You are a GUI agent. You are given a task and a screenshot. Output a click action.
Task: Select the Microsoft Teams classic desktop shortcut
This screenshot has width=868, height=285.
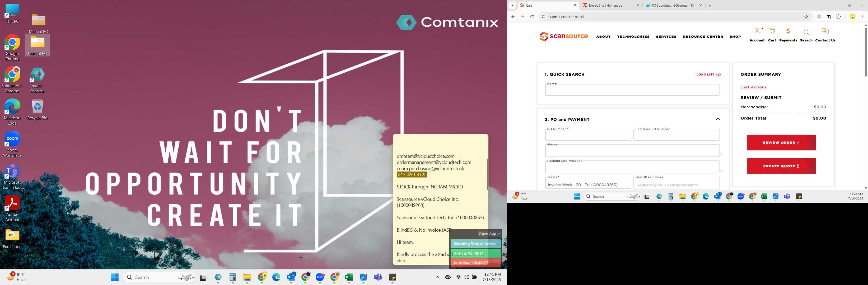coord(12,176)
